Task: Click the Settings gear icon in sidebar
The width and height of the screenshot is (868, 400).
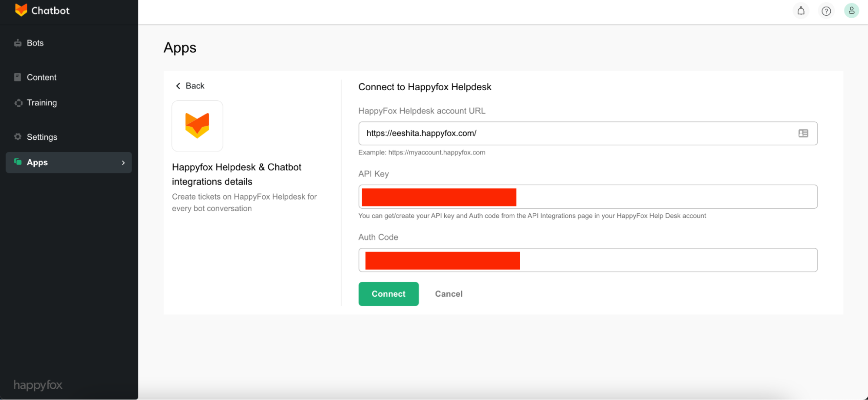Action: [x=18, y=137]
